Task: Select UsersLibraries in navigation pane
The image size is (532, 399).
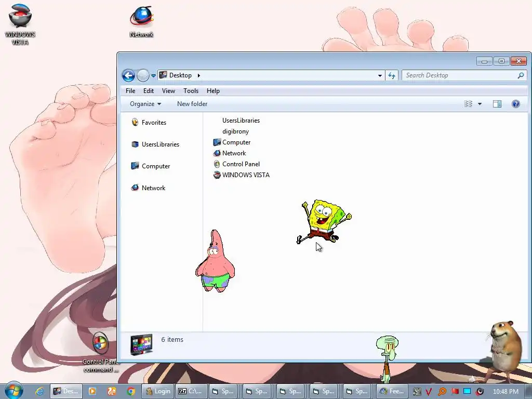Action: pos(160,144)
